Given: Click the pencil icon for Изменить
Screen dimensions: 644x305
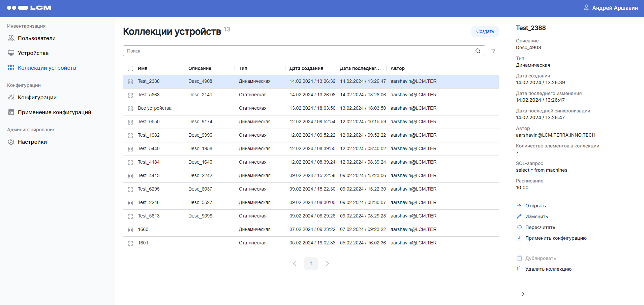Looking at the screenshot, I should tap(519, 216).
